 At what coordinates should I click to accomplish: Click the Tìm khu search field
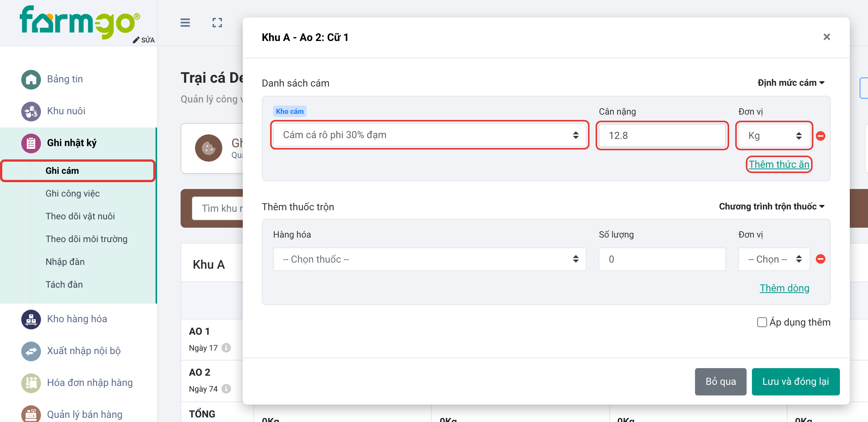[218, 208]
